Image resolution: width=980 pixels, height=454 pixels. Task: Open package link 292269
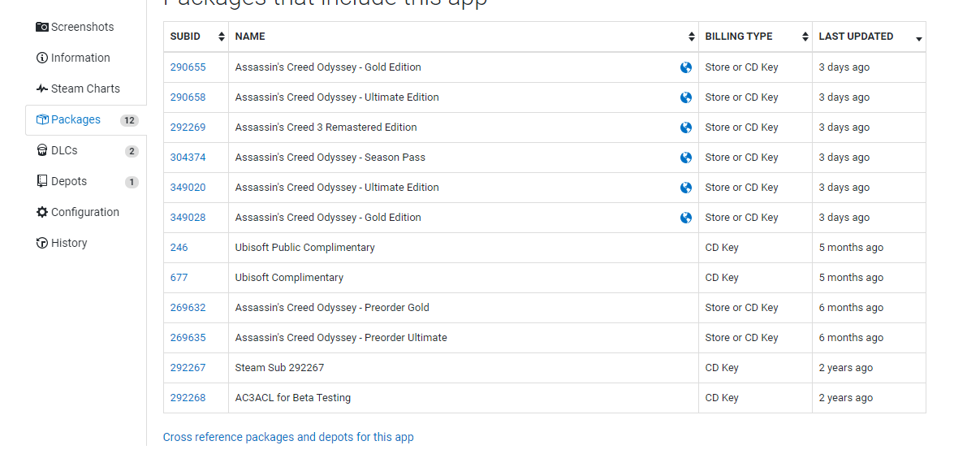(x=188, y=128)
